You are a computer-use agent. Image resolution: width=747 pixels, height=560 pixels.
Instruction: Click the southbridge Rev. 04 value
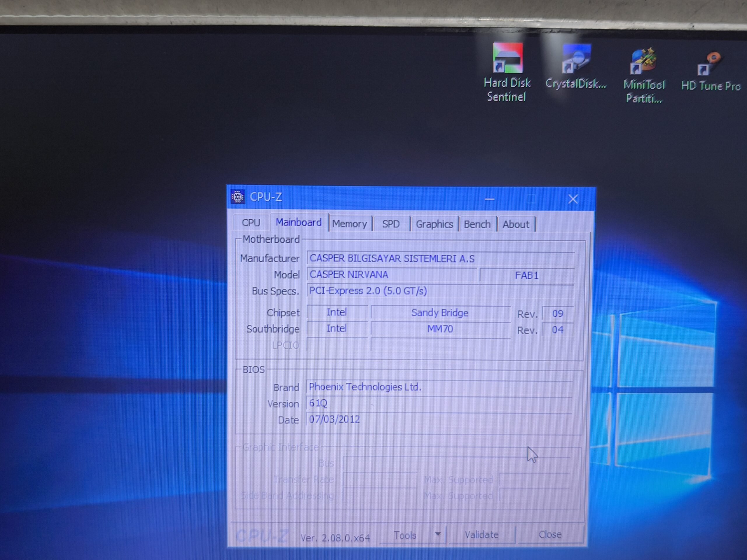tap(558, 330)
